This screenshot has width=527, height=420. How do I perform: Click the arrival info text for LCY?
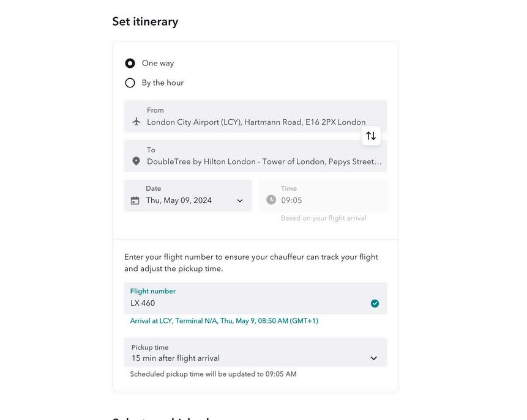click(224, 321)
